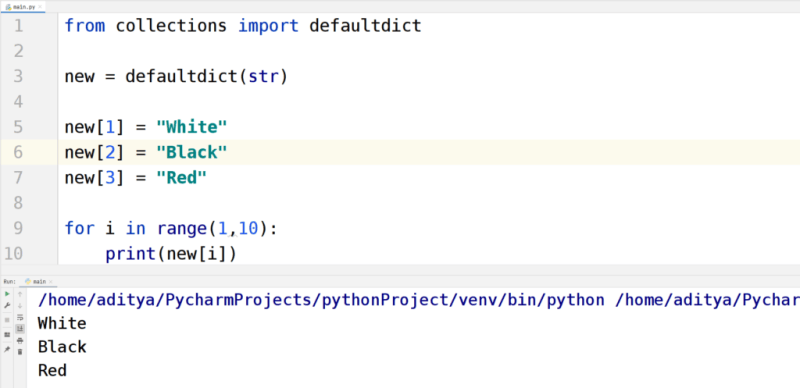Viewport: 800px width, 388px height.
Task: Click the "White" output line in console
Action: (62, 323)
